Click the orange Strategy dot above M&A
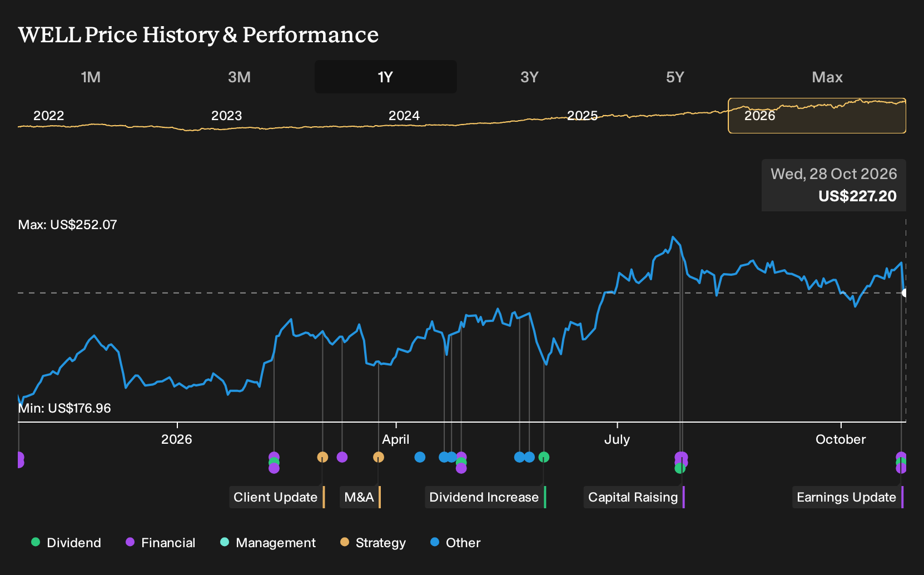 [379, 457]
